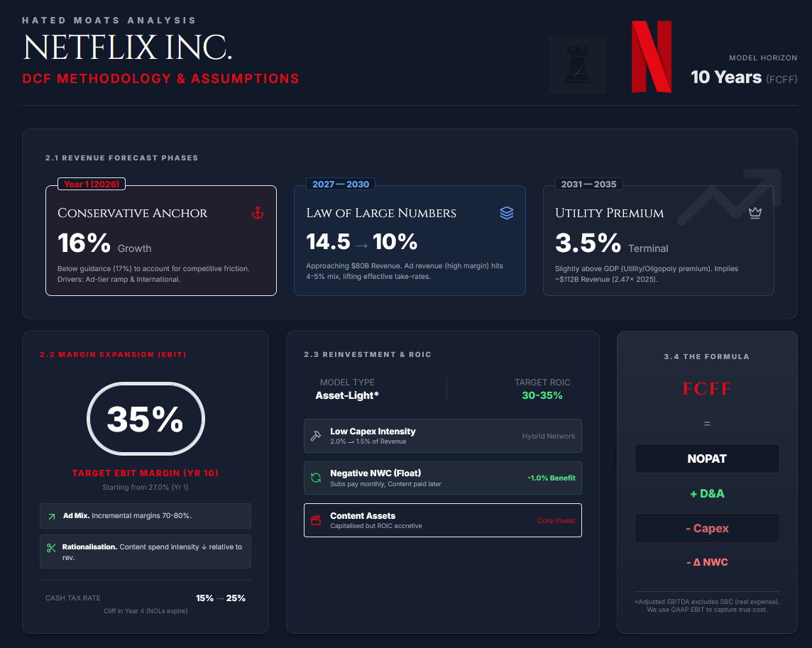Click the "Asset-Light*" model type value

347,395
